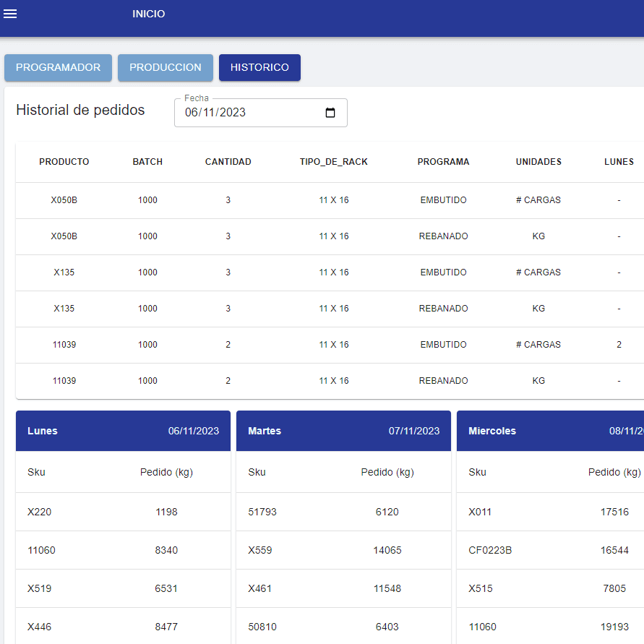The height and width of the screenshot is (644, 644).
Task: Click the Martes 07/11/2023 card header
Action: coord(343,431)
